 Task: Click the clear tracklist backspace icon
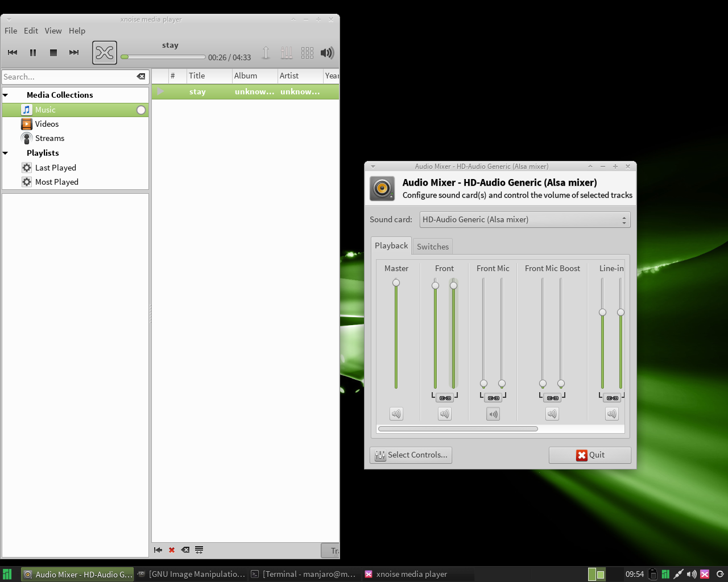[185, 550]
